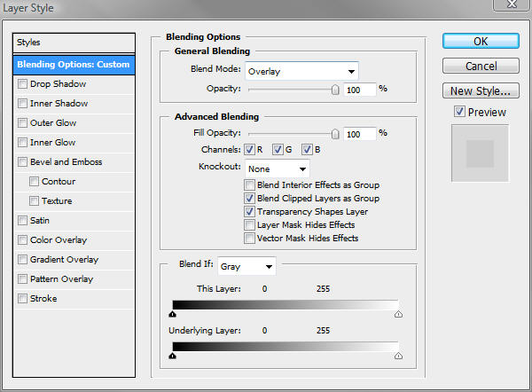Viewport: 532px width, 392px height.
Task: Click the This Layer gradient bar
Action: pyautogui.click(x=286, y=305)
